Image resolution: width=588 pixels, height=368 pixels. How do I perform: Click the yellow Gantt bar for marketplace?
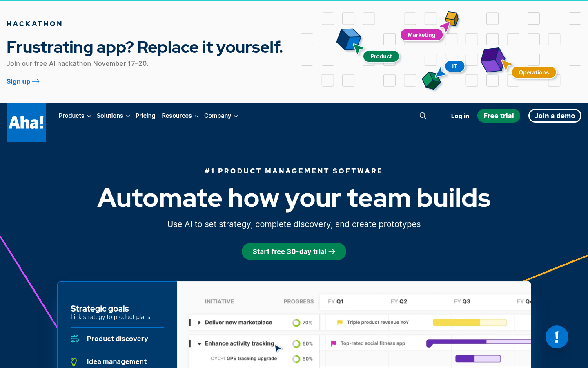coord(470,323)
